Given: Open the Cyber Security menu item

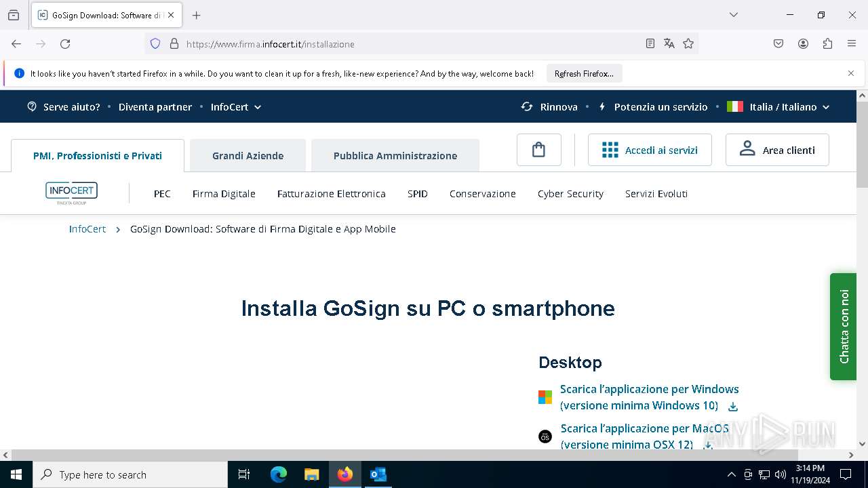Looking at the screenshot, I should (570, 193).
